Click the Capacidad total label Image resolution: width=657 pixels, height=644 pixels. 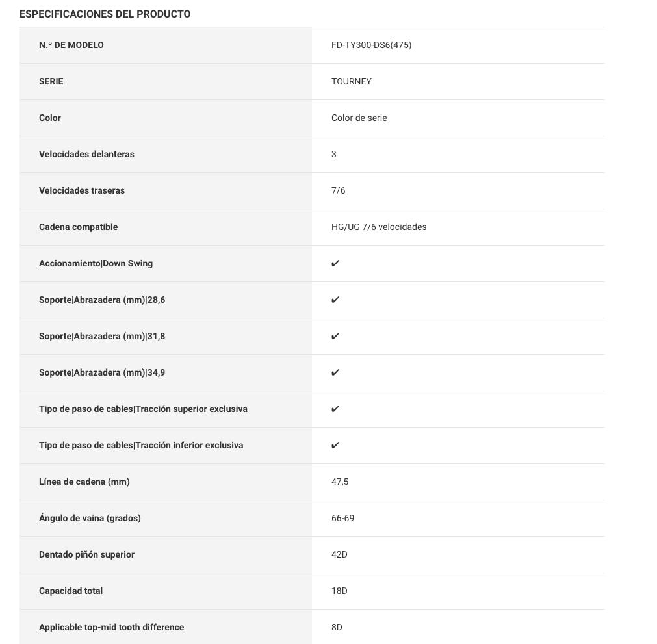click(71, 591)
